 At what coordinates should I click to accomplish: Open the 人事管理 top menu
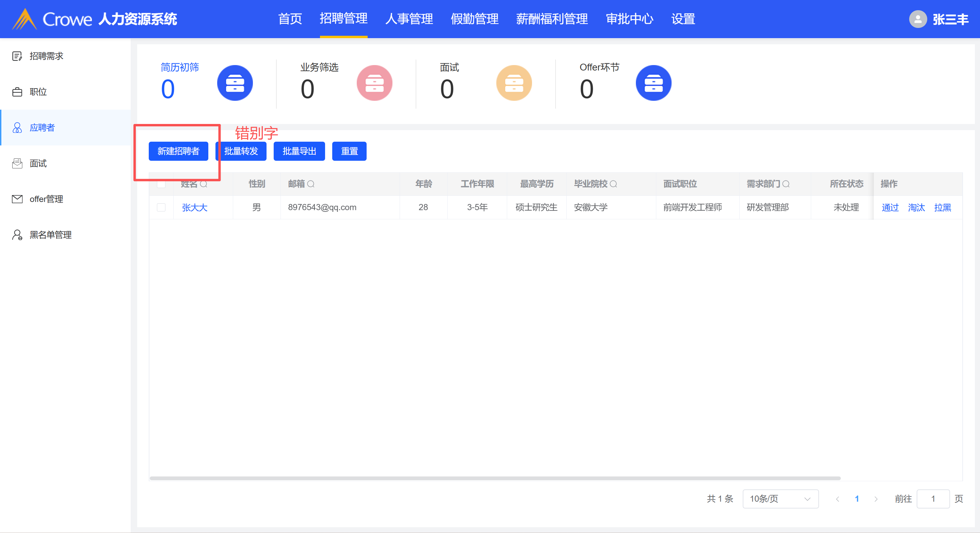click(409, 19)
